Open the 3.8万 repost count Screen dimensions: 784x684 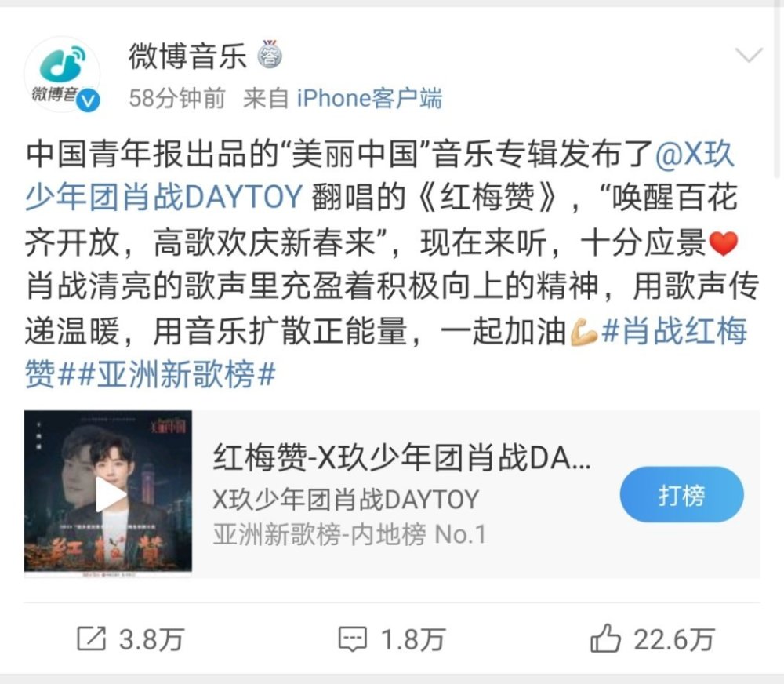click(151, 639)
